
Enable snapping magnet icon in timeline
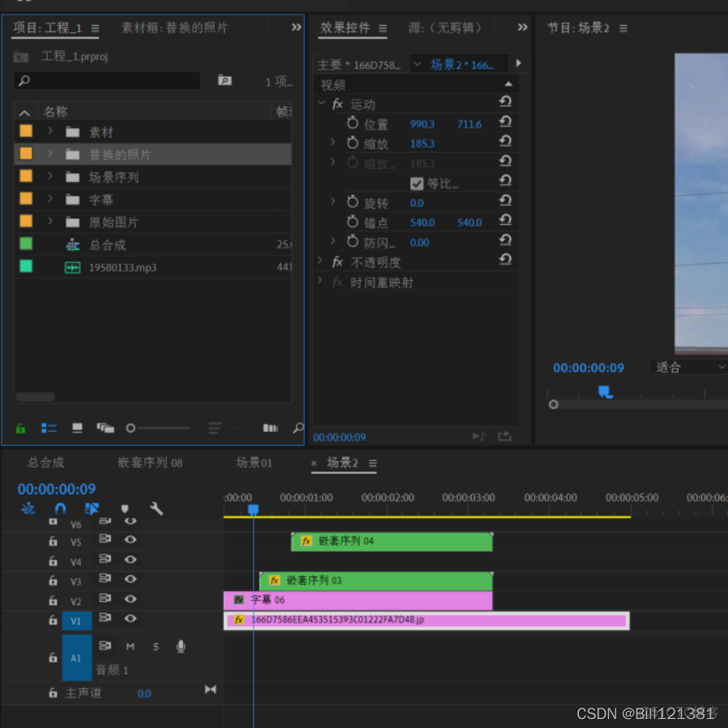click(x=59, y=508)
